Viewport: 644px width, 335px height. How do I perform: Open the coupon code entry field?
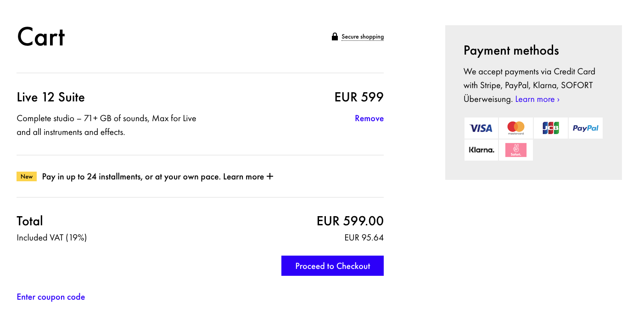point(50,296)
